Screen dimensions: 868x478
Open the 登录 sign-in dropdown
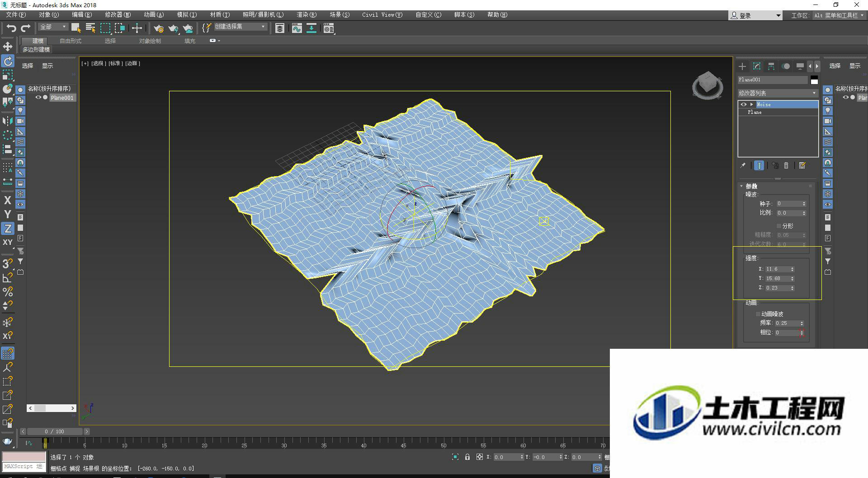(x=755, y=15)
